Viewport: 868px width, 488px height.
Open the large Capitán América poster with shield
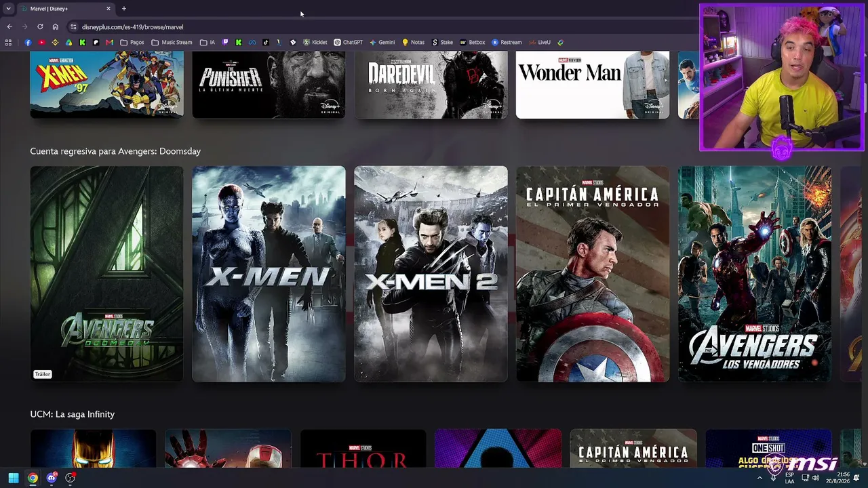coord(593,274)
